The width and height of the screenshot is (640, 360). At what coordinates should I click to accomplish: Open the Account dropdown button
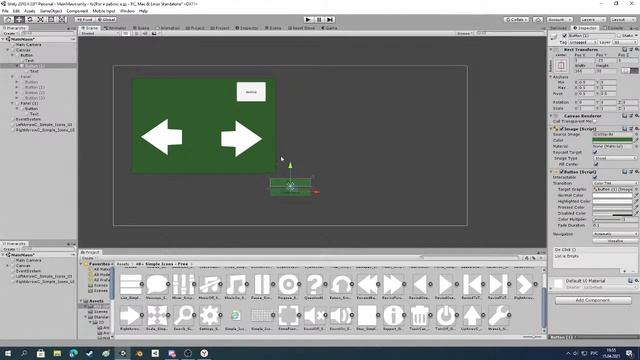[560, 20]
